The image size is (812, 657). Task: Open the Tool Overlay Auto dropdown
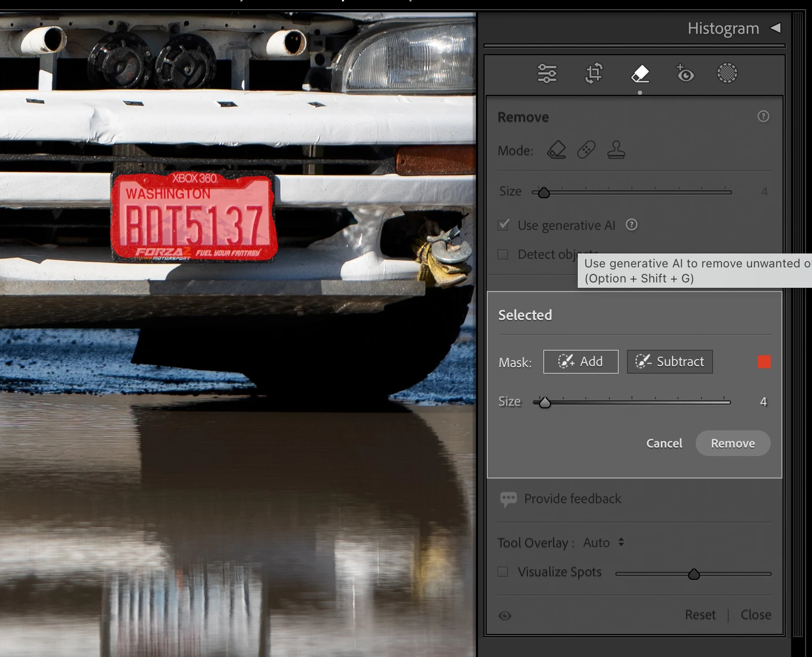pyautogui.click(x=604, y=543)
